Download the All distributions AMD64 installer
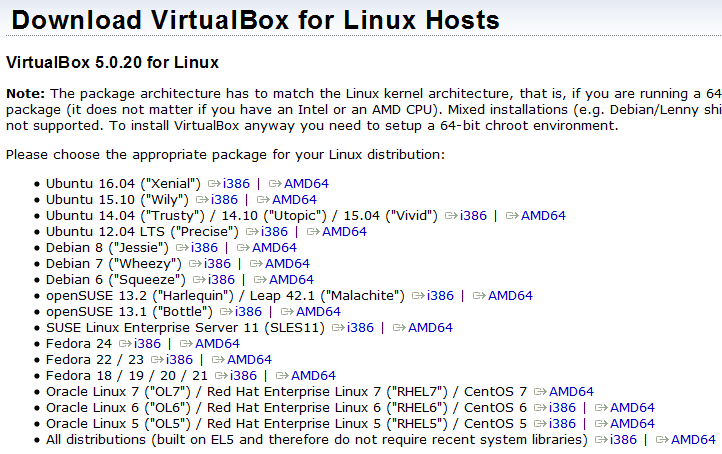This screenshot has height=454, width=722. 693,440
